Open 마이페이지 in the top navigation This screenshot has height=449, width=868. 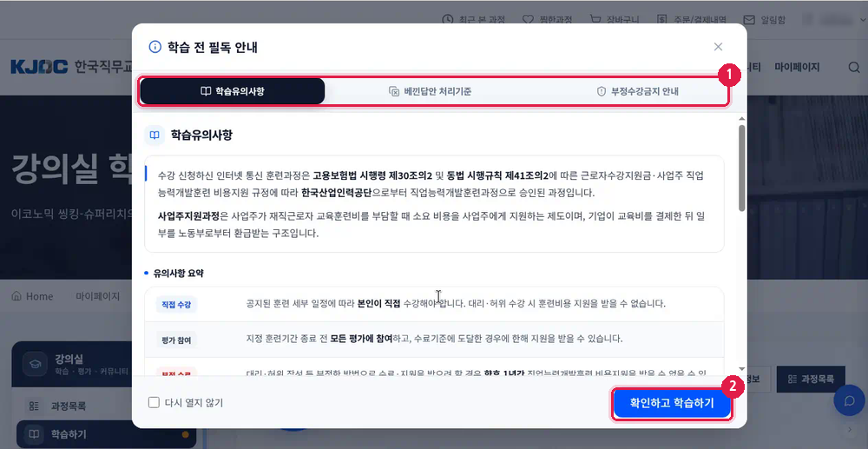[797, 68]
